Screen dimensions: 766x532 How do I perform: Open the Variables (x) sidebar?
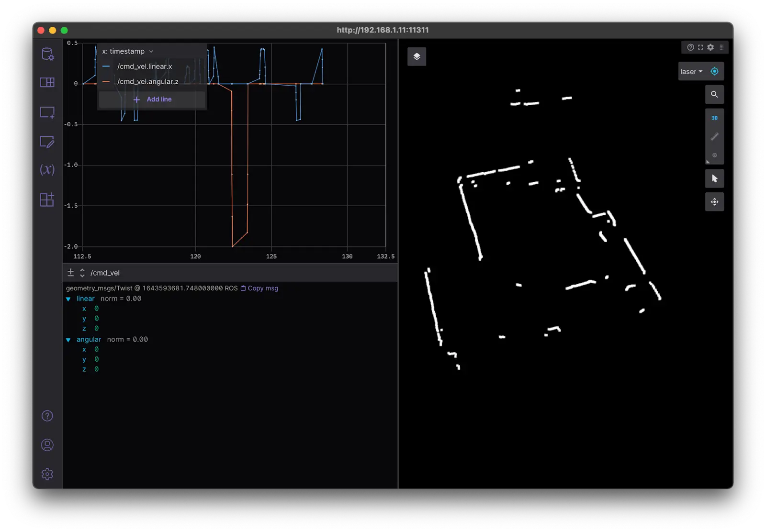47,169
